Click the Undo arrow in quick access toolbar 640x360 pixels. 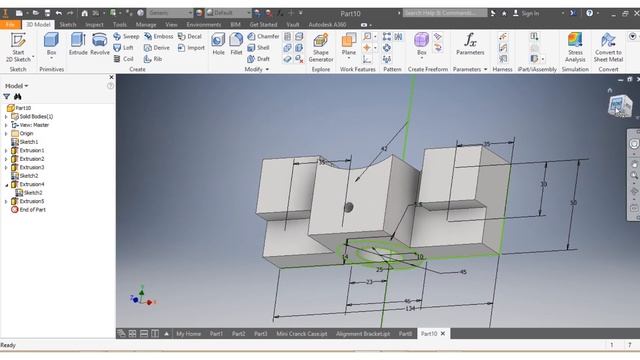coord(59,13)
